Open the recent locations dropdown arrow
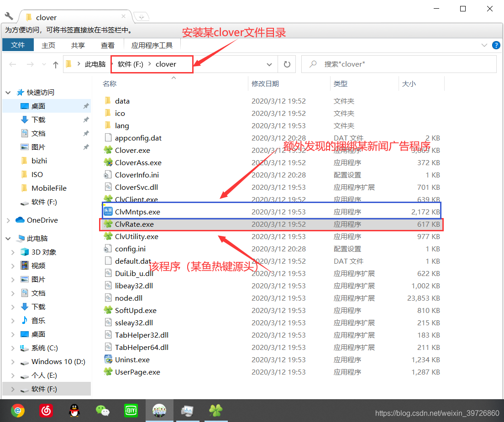The width and height of the screenshot is (504, 422). (x=44, y=64)
